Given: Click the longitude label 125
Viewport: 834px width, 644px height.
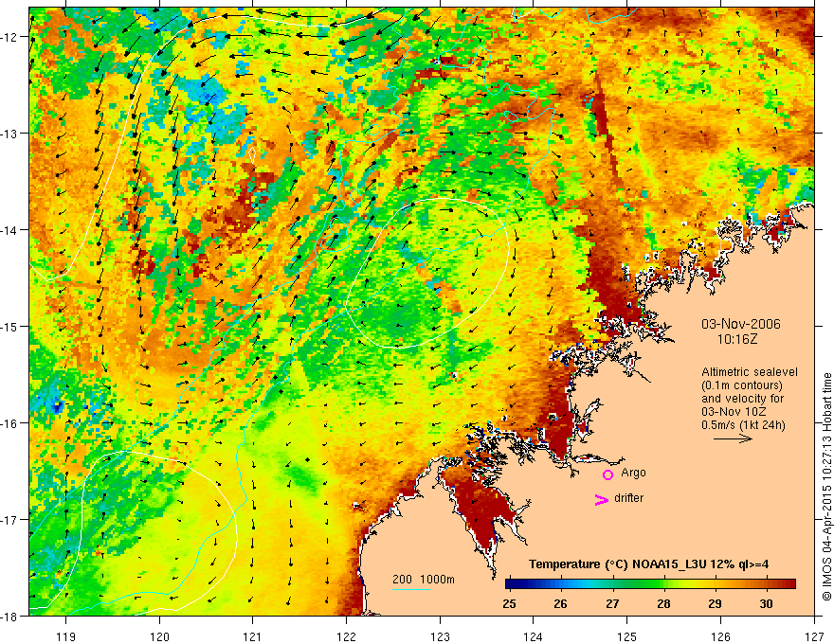Looking at the screenshot, I should click(627, 636).
